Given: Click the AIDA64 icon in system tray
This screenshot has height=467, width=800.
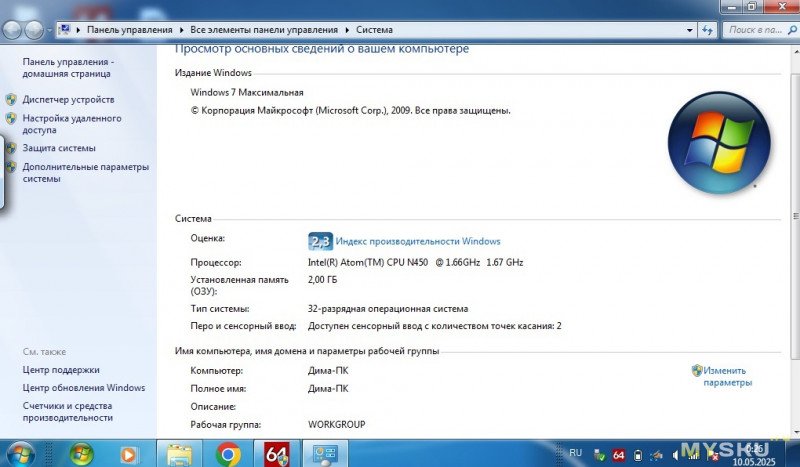Looking at the screenshot, I should (618, 455).
